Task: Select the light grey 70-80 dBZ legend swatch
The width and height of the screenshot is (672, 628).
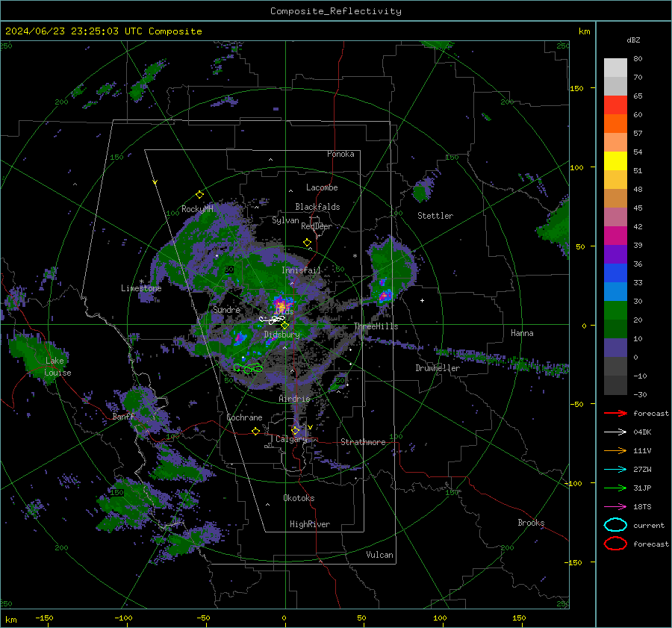Action: (x=615, y=68)
